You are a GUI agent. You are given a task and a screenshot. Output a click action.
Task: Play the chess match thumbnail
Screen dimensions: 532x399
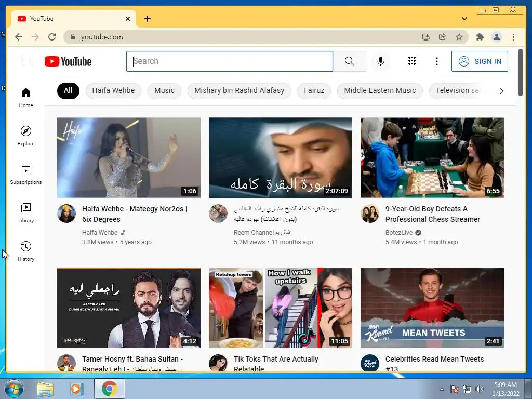[432, 157]
